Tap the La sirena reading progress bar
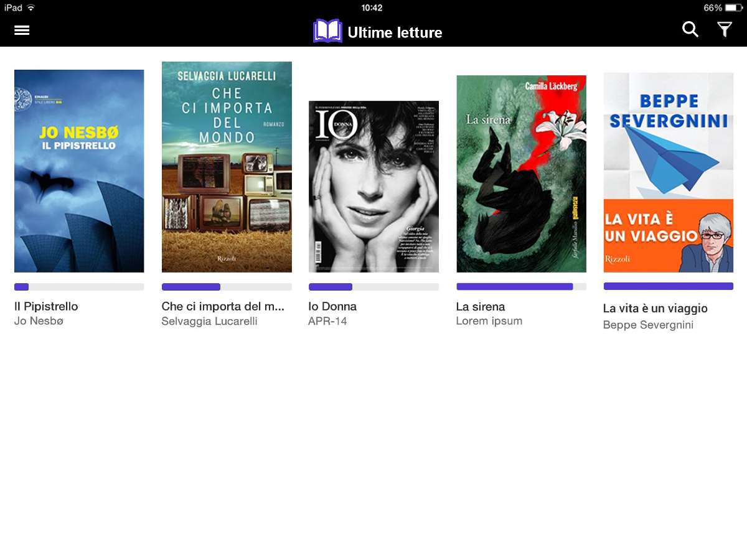747x560 pixels. [x=521, y=287]
